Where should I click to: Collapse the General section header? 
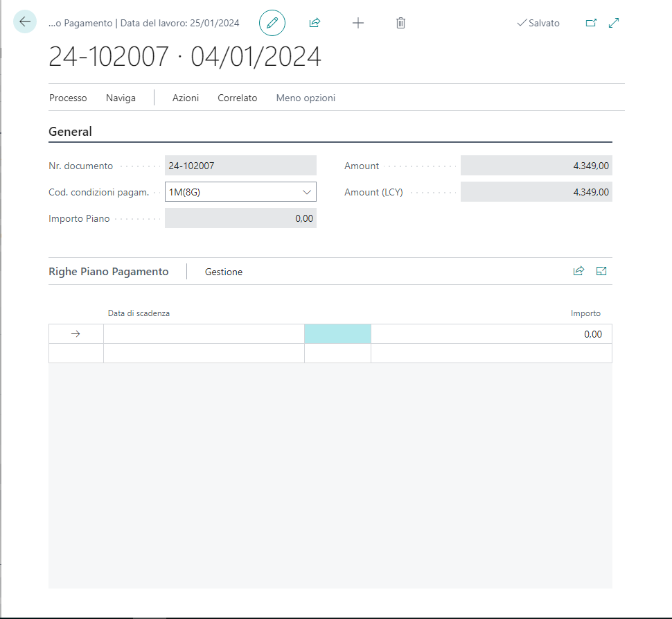coord(70,132)
